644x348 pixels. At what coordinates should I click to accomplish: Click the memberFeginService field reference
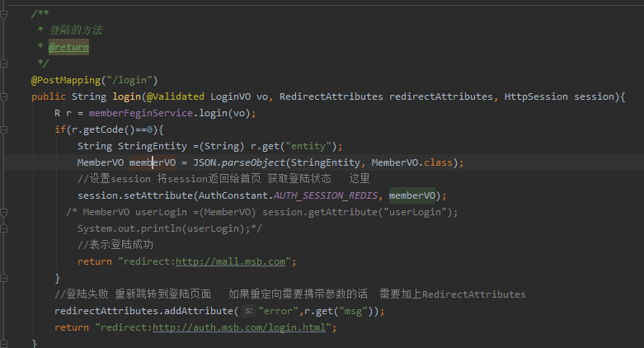(141, 114)
